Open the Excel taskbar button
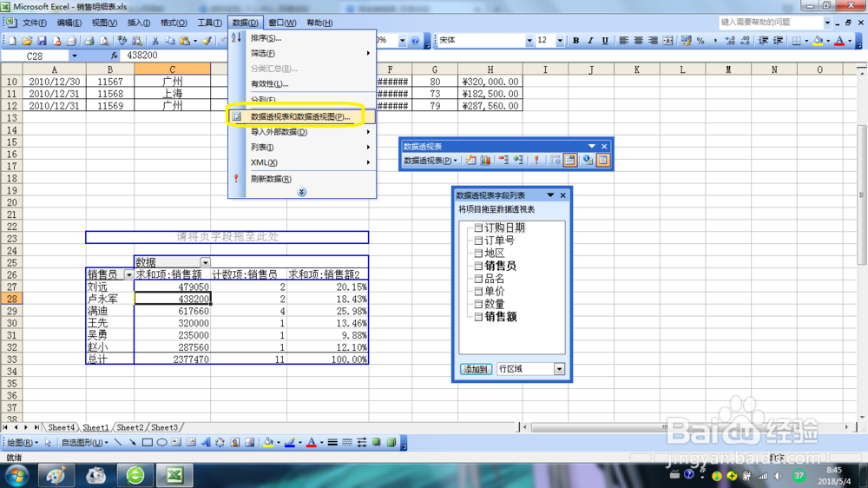This screenshot has height=488, width=868. pyautogui.click(x=175, y=475)
